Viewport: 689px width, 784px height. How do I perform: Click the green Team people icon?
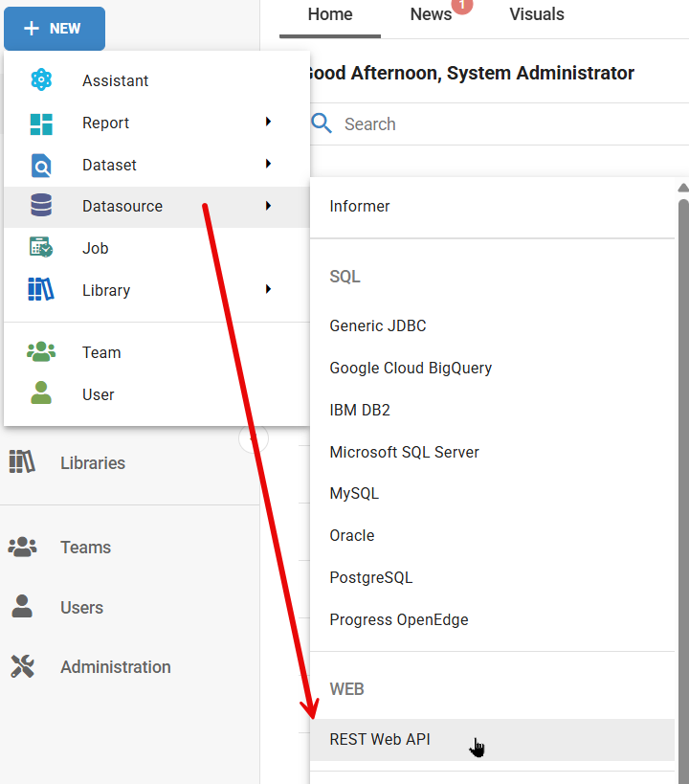click(x=41, y=352)
